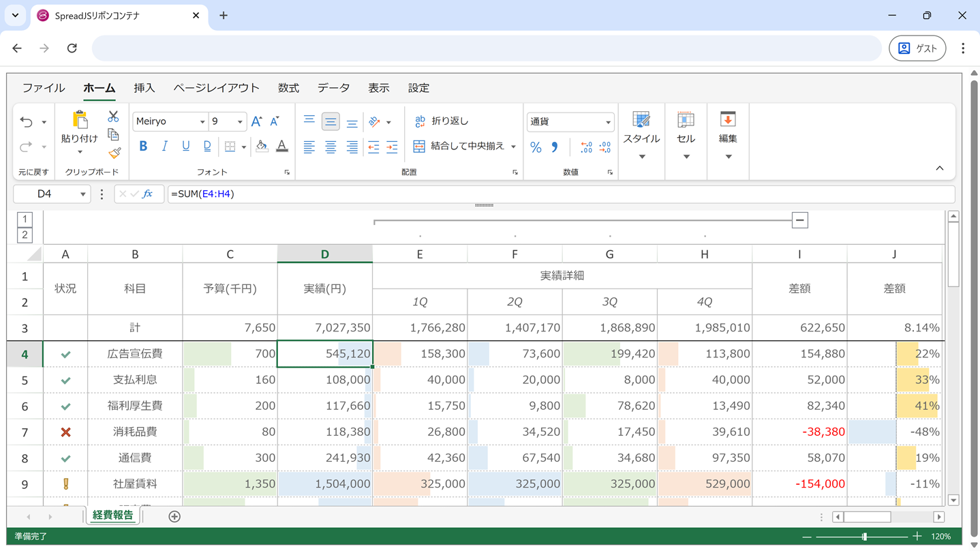Toggle double underline formatting
Image resolution: width=980 pixels, height=551 pixels.
[207, 146]
